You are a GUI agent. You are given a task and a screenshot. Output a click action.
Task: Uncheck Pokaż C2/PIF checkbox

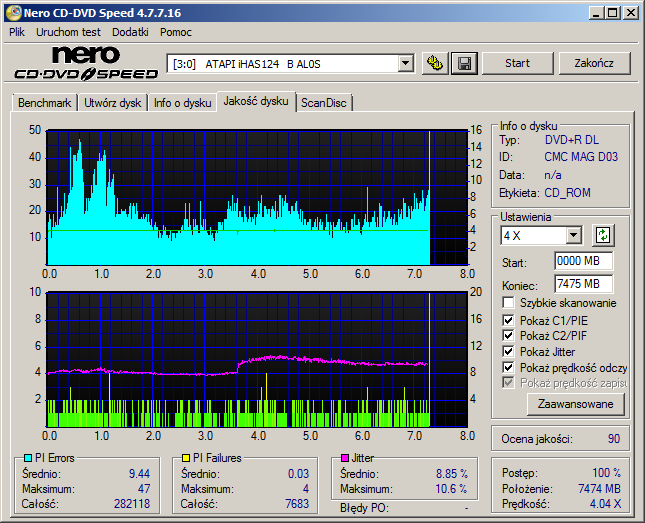(x=508, y=335)
